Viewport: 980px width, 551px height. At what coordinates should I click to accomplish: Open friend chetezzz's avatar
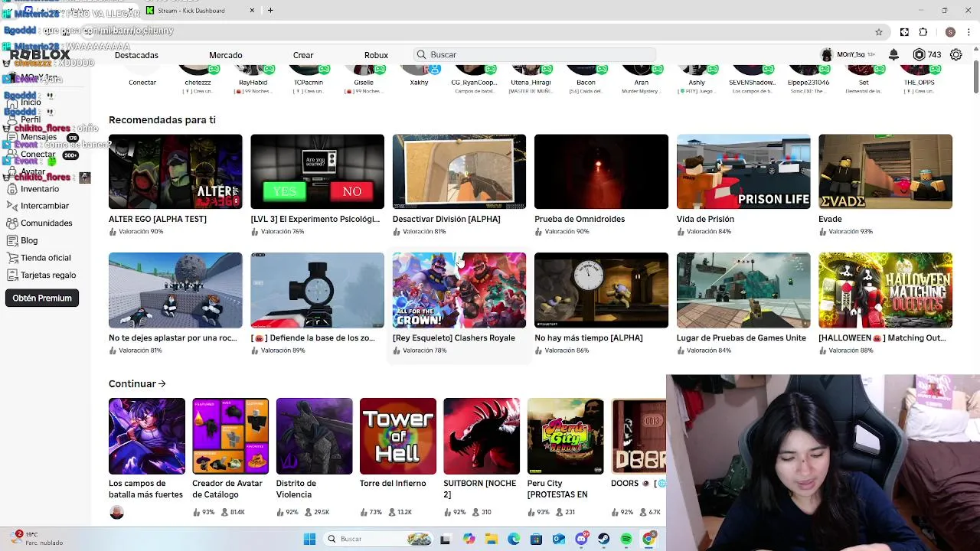[198, 70]
